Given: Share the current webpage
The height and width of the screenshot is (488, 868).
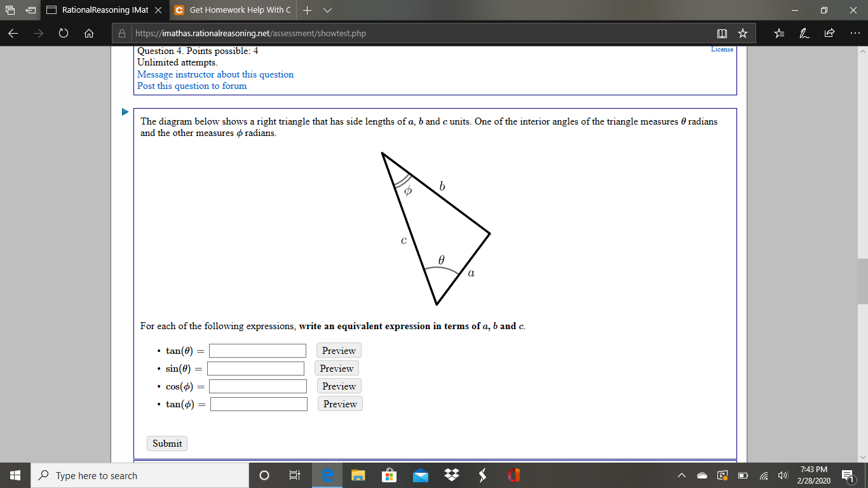Looking at the screenshot, I should [x=829, y=33].
